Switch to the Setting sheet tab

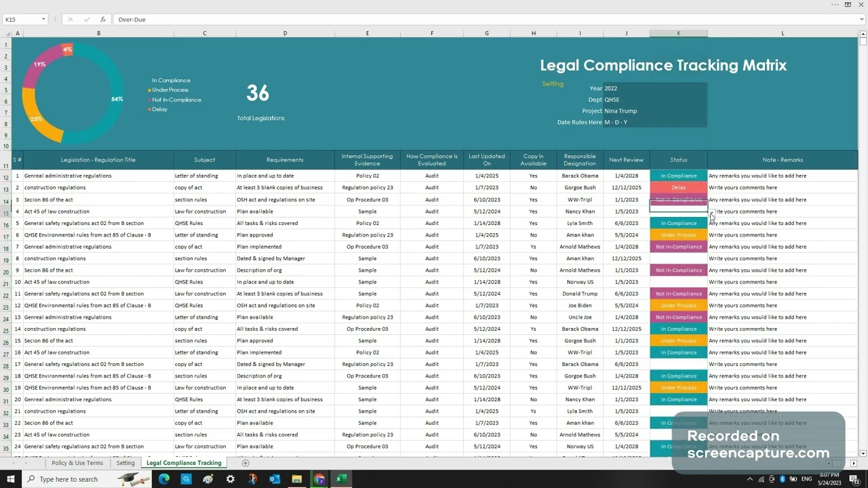tap(125, 463)
